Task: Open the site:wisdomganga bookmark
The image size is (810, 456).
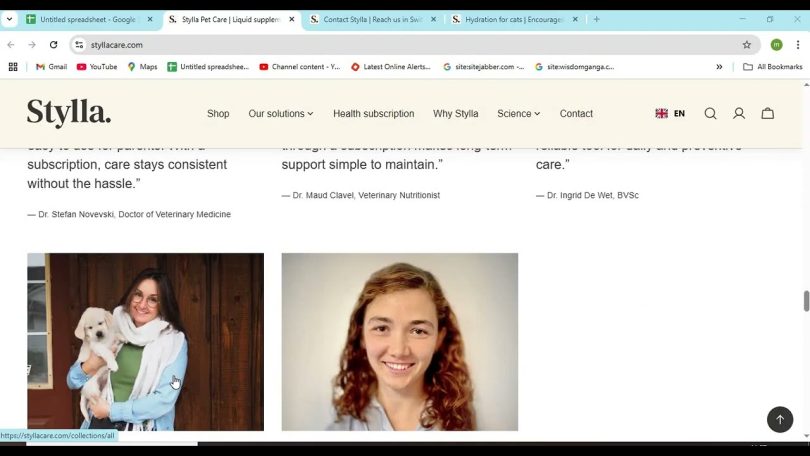Action: (574, 67)
